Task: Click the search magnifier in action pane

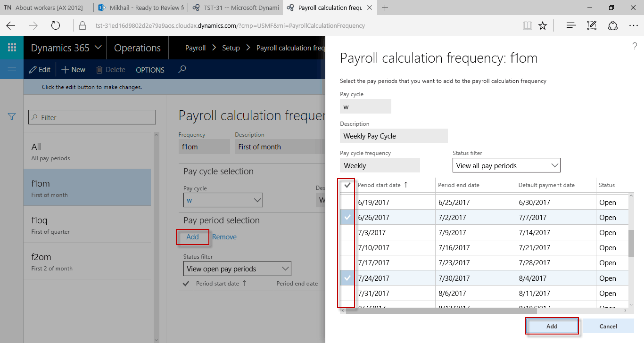Action: pos(182,69)
